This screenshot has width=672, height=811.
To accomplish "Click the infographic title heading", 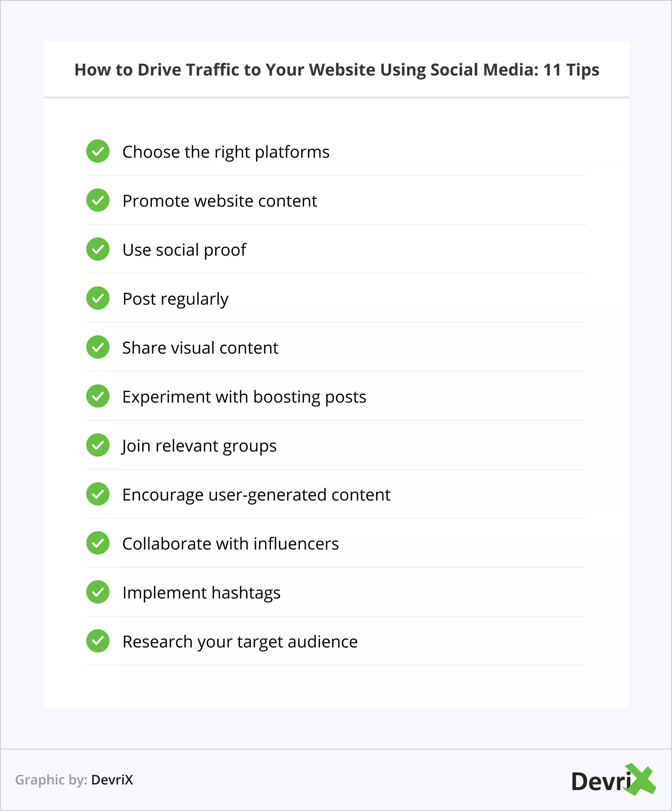I will coord(336,70).
